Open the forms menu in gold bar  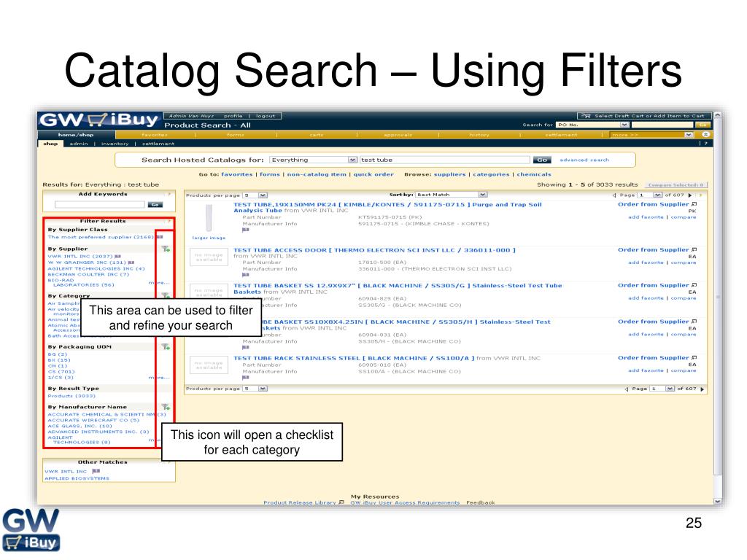(x=236, y=135)
